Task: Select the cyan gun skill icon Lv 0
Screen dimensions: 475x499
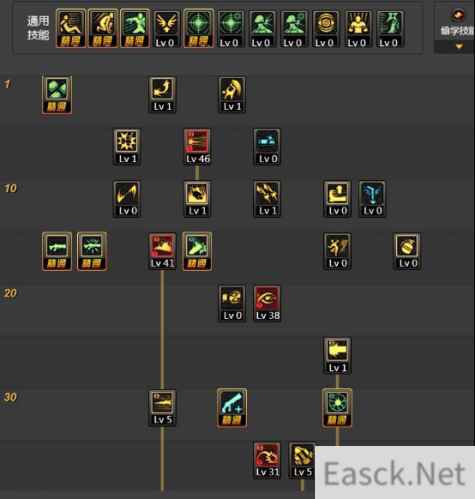Action: (x=267, y=147)
